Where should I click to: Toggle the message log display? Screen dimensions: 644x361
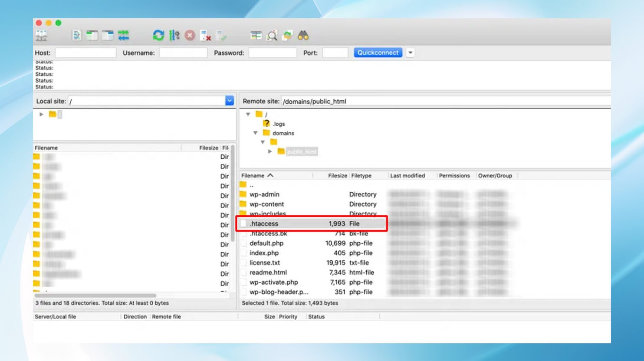point(77,36)
